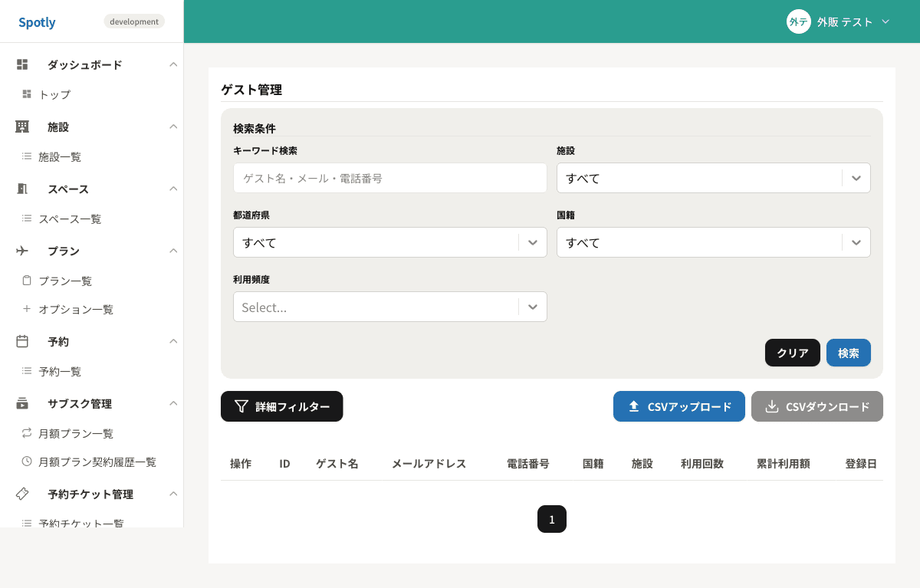Open 月額プラン契約履歴一覧 from the sidebar
Viewport: 920px width, 588px height.
pyautogui.click(x=97, y=462)
